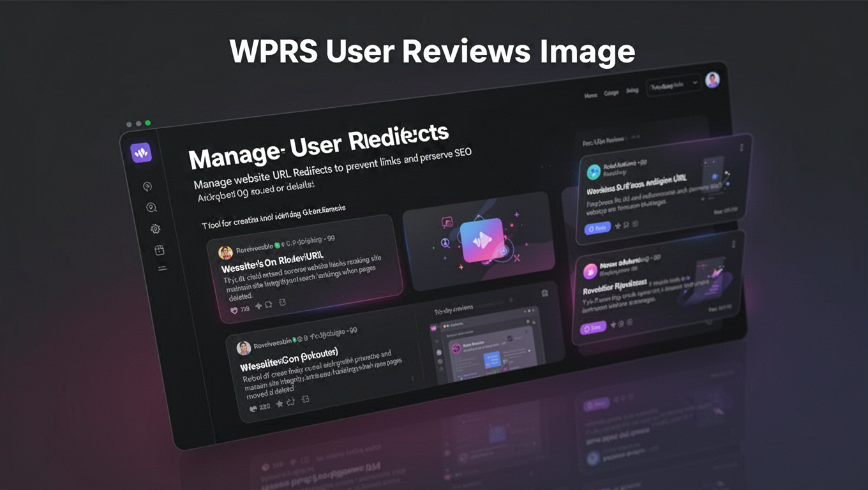Image resolution: width=868 pixels, height=490 pixels.
Task: Open the settings gear icon in sidebar
Action: point(154,228)
